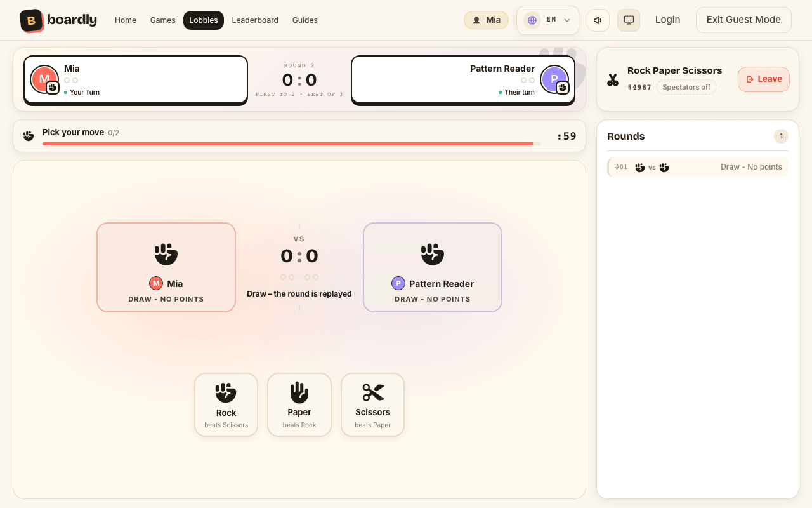Click the scissors icon beside Rock Paper Scissors title
The image size is (812, 508).
(x=613, y=80)
